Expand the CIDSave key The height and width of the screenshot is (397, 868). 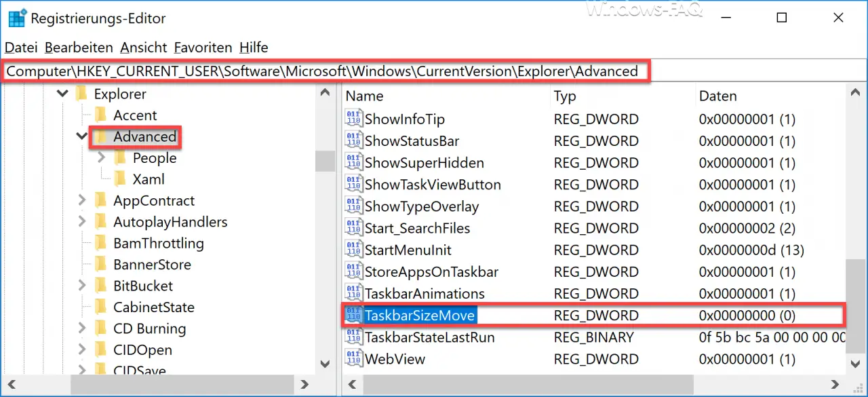pos(83,371)
